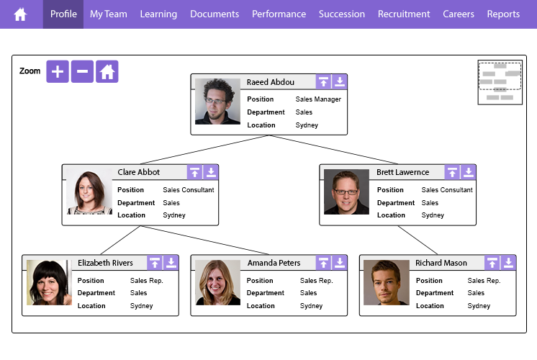Click the down-arrow icon on Richard Mason card
Viewport: 537px width, 360px height.
(508, 263)
